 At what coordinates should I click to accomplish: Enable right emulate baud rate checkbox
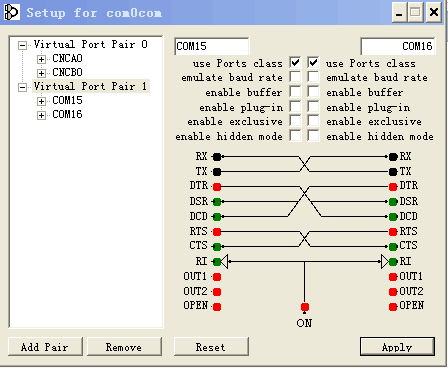[313, 77]
